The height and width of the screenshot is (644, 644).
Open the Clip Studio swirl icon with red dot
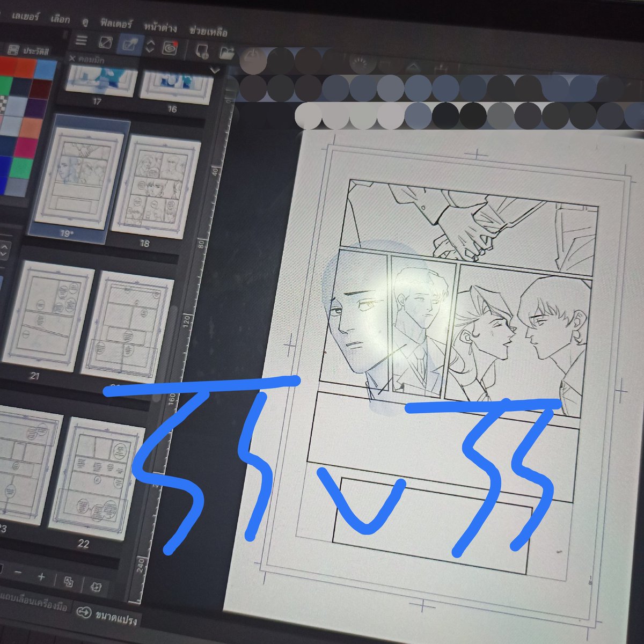[169, 47]
